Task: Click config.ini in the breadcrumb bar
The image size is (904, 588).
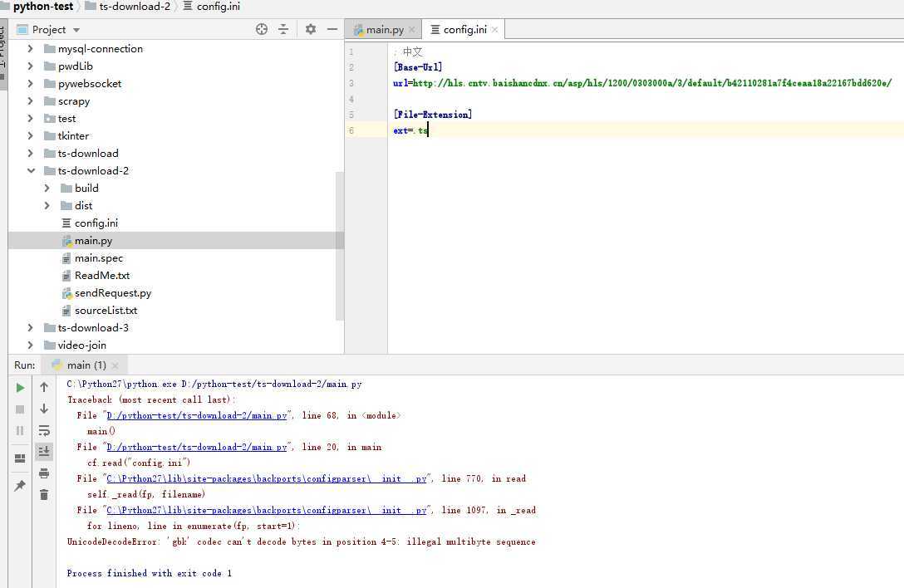Action: point(218,7)
